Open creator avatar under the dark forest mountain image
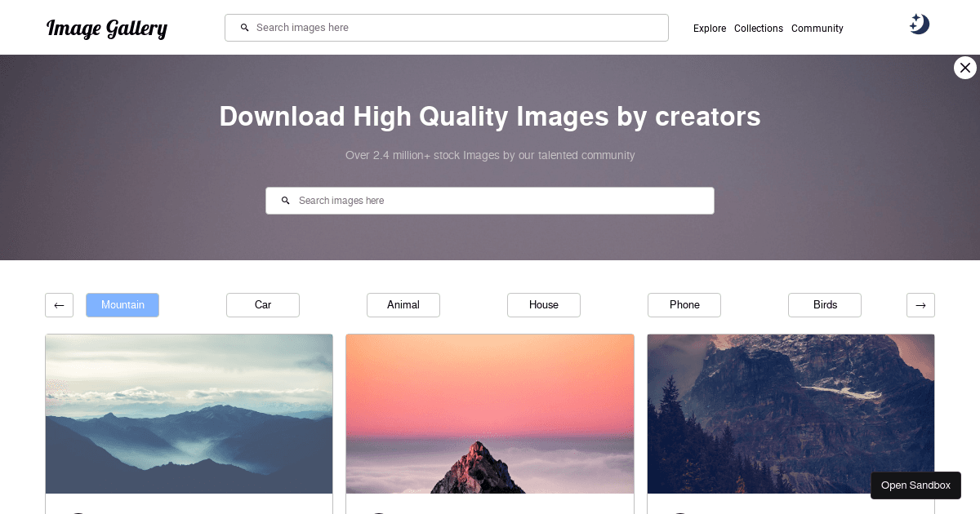 point(679,512)
